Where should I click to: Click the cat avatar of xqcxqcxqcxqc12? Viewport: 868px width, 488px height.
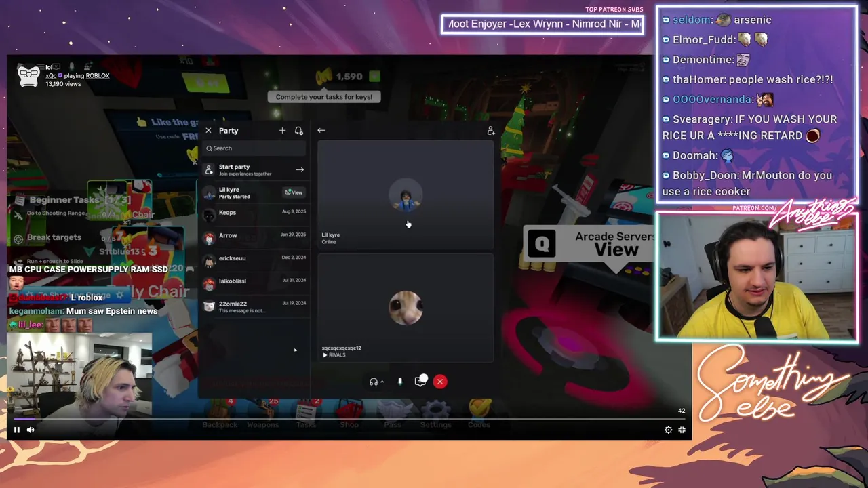tap(406, 308)
